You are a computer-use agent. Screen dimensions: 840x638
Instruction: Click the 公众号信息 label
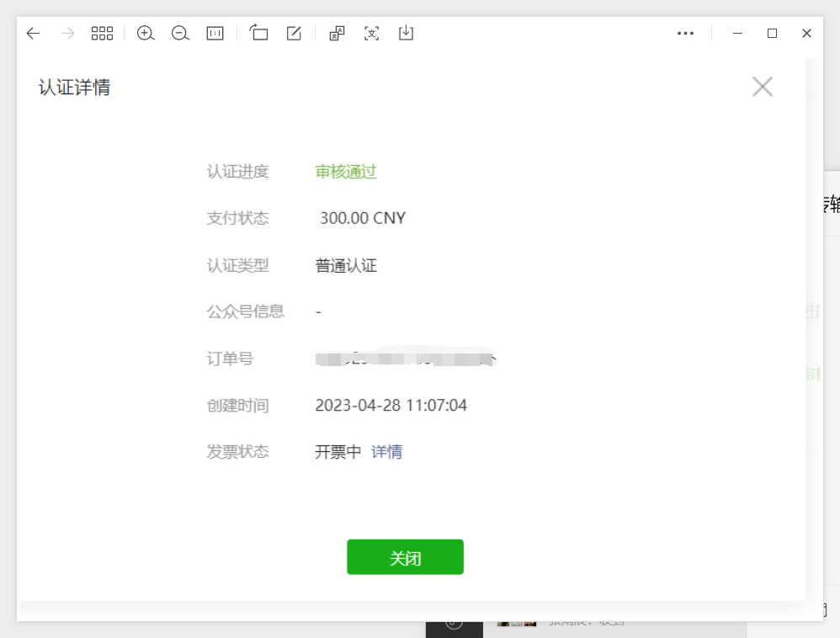click(246, 311)
